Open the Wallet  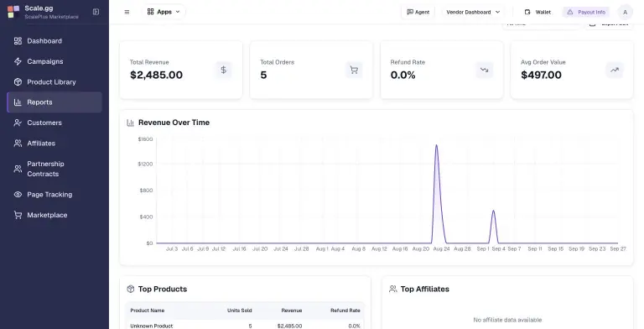pyautogui.click(x=538, y=12)
